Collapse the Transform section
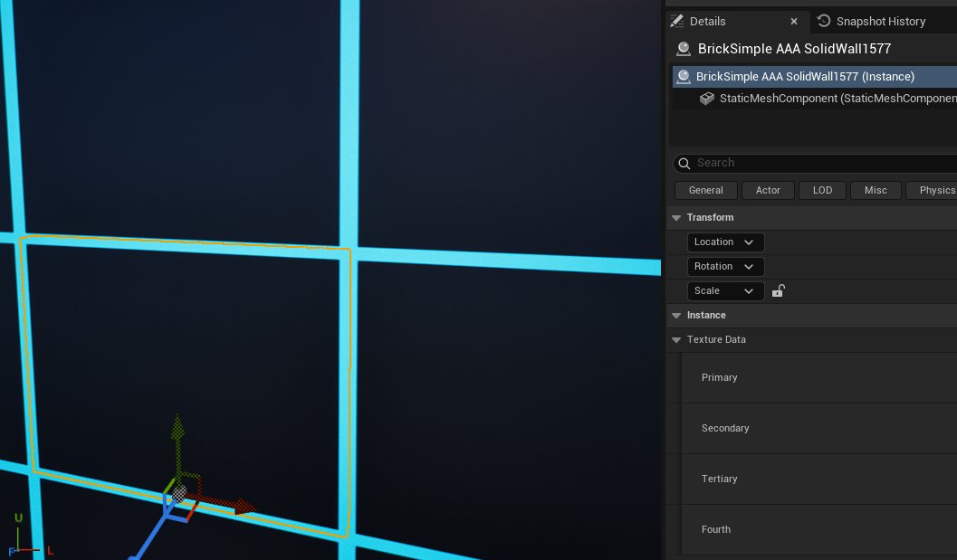Image resolution: width=957 pixels, height=560 pixels. [676, 218]
